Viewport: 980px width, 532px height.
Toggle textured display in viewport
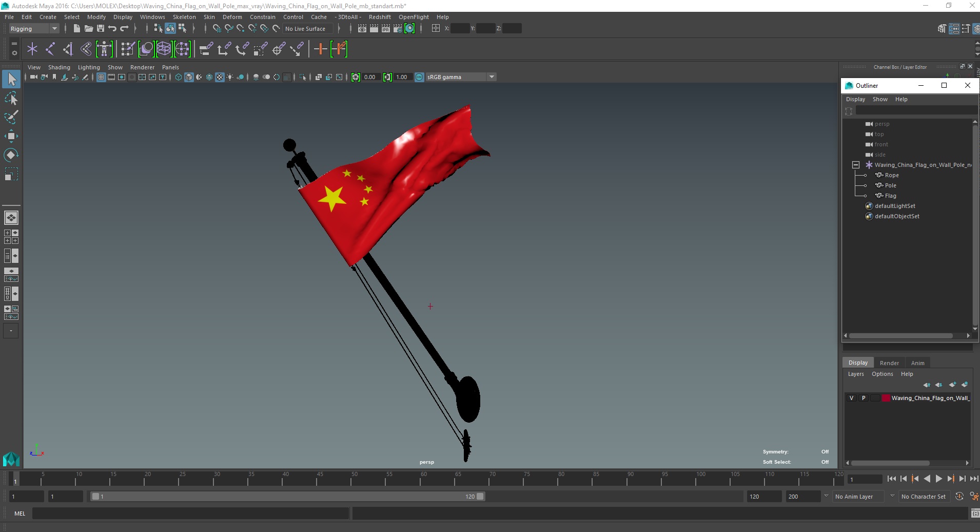[220, 77]
